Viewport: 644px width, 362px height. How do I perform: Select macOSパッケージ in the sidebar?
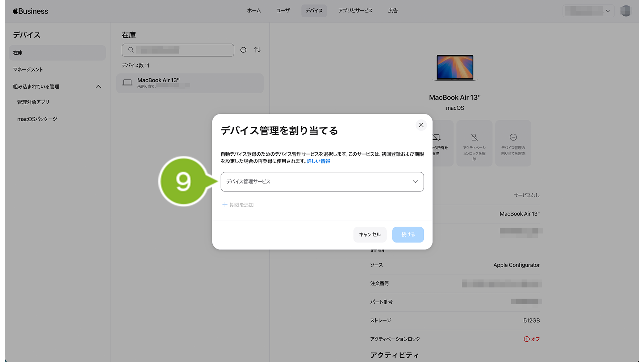click(37, 119)
